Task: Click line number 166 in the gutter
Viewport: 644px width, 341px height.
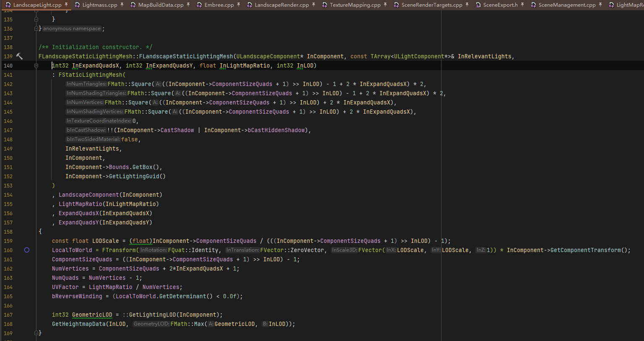Action: click(x=8, y=306)
